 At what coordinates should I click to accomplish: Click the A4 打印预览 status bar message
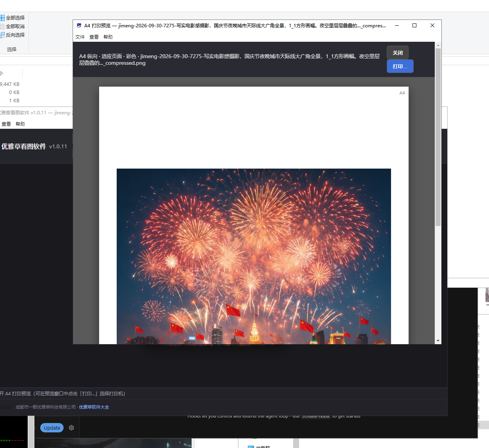click(62, 393)
